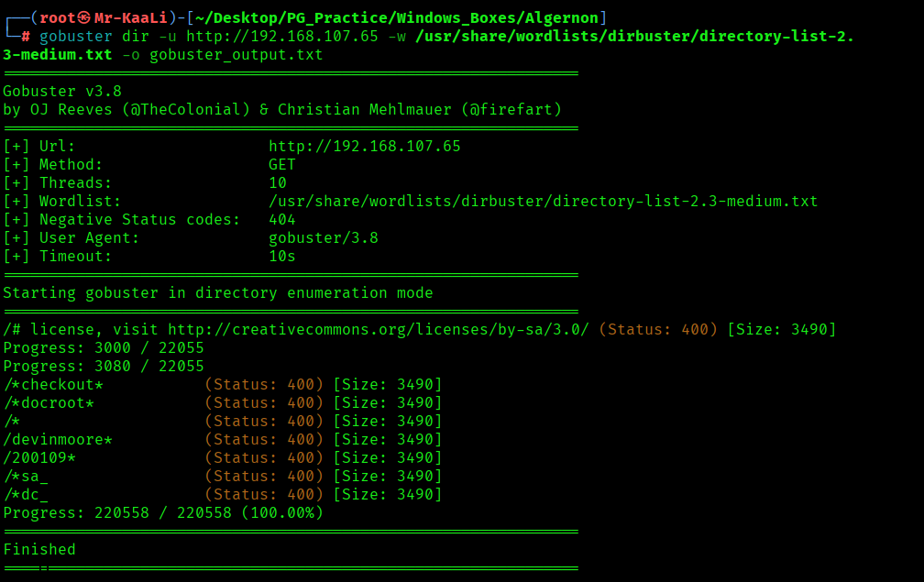Screen dimensions: 924x582
Task: Click the Starting gobuster enumeration mode line
Action: tap(218, 293)
